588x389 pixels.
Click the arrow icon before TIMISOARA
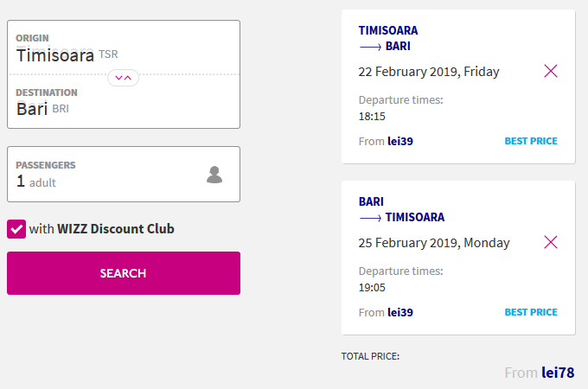370,218
